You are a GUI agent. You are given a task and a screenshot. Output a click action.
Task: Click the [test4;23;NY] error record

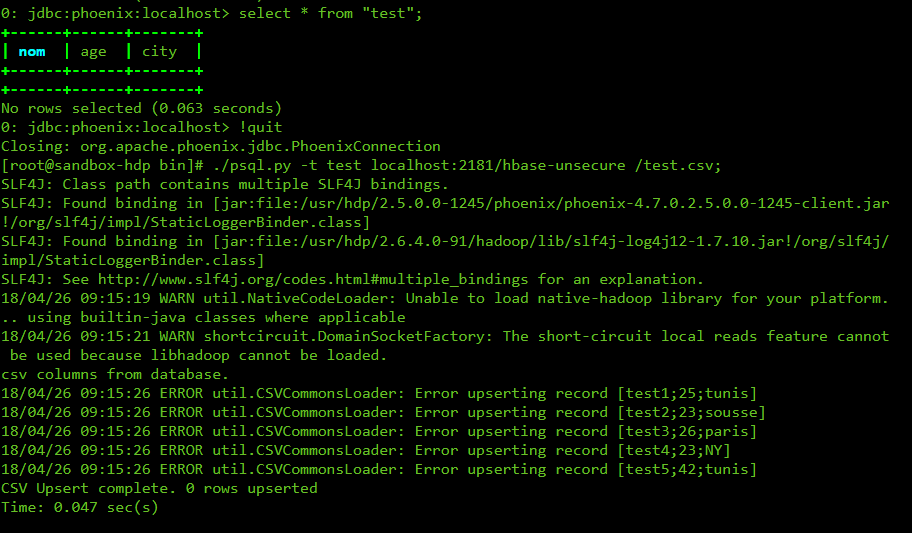[678, 450]
